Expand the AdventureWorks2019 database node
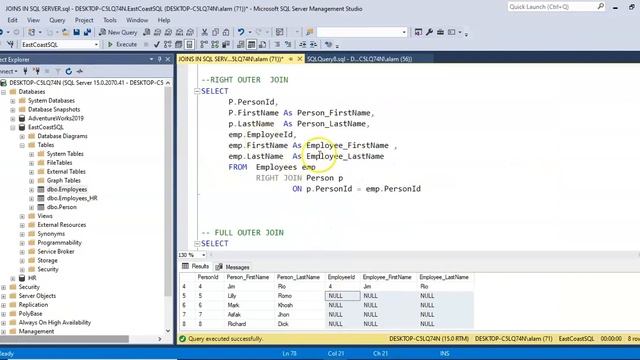 [x=13, y=118]
